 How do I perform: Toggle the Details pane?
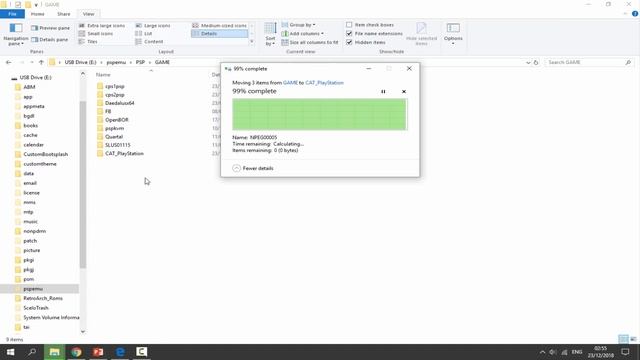[x=49, y=40]
